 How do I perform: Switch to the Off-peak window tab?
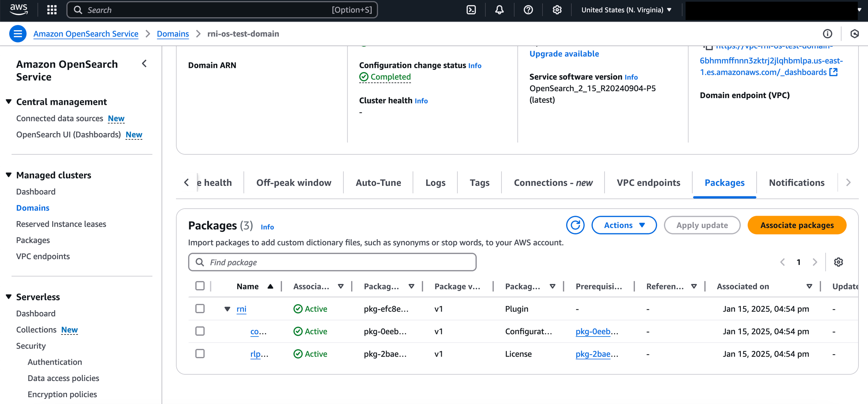[x=294, y=182]
